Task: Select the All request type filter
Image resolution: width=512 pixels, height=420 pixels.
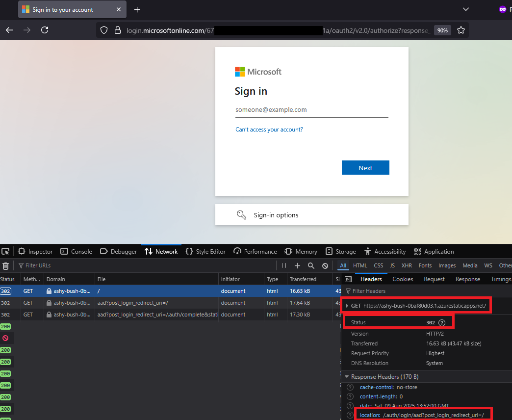Action: point(343,265)
